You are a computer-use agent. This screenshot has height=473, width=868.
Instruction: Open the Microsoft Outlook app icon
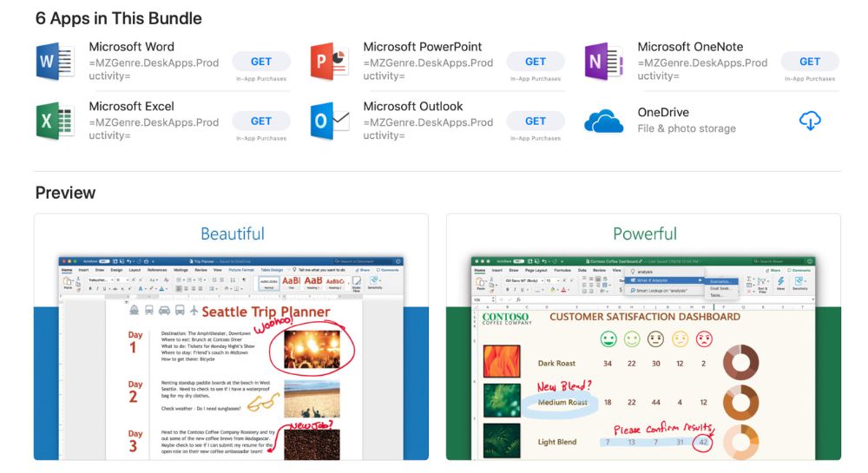point(329,121)
